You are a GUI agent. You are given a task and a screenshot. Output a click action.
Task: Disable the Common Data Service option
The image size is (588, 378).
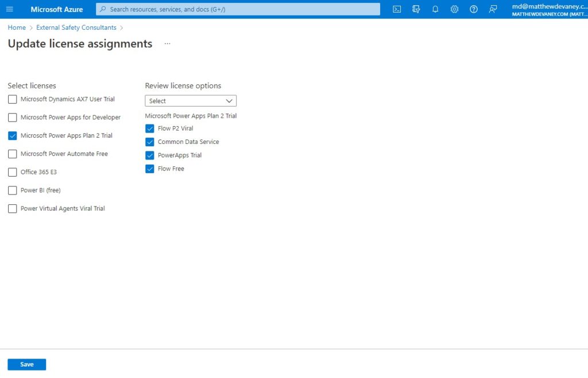[x=150, y=142]
